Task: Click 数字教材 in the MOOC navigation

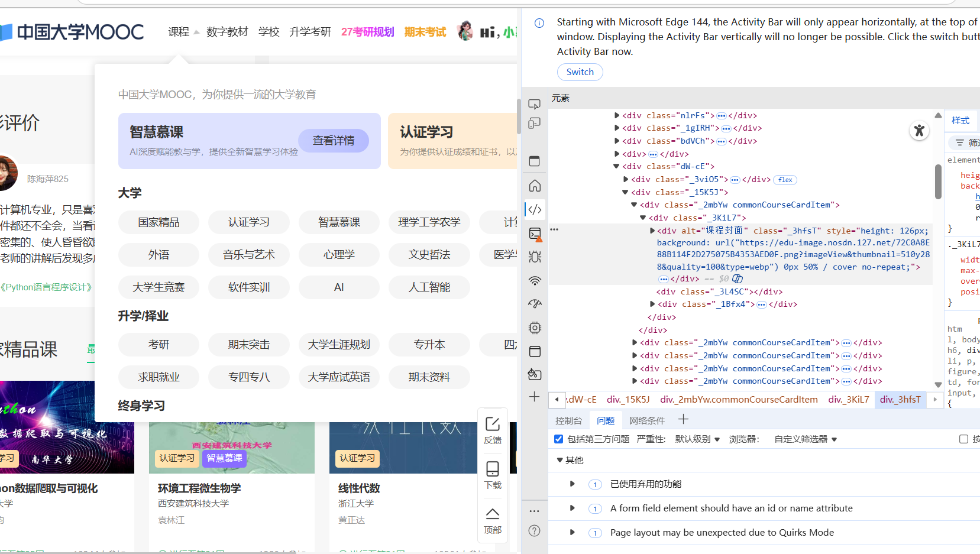Action: tap(227, 32)
